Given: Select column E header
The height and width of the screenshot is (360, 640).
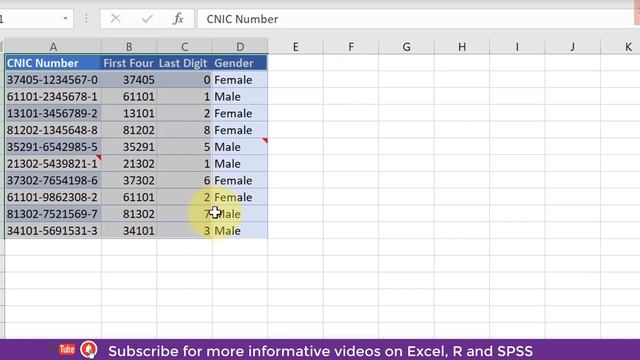Looking at the screenshot, I should point(296,47).
